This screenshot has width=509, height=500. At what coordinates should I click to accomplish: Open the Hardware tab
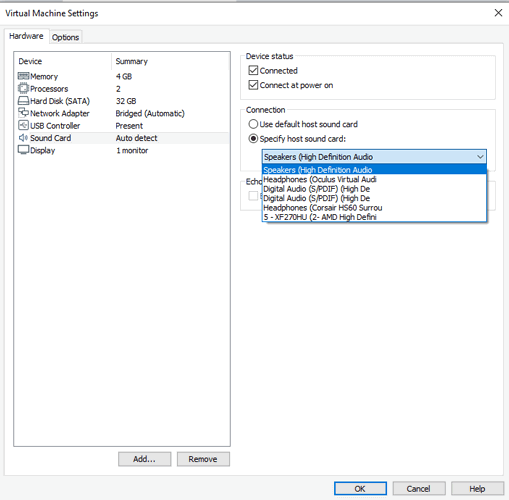pyautogui.click(x=26, y=36)
